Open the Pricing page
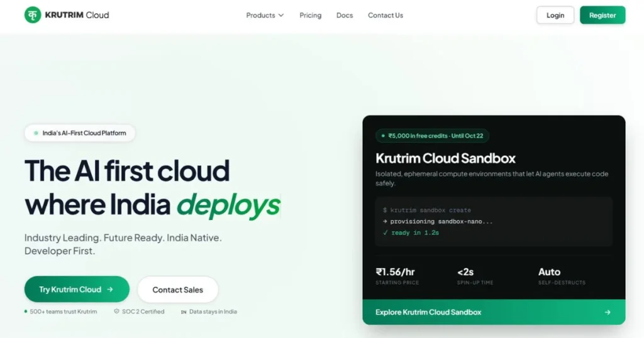 coord(310,15)
